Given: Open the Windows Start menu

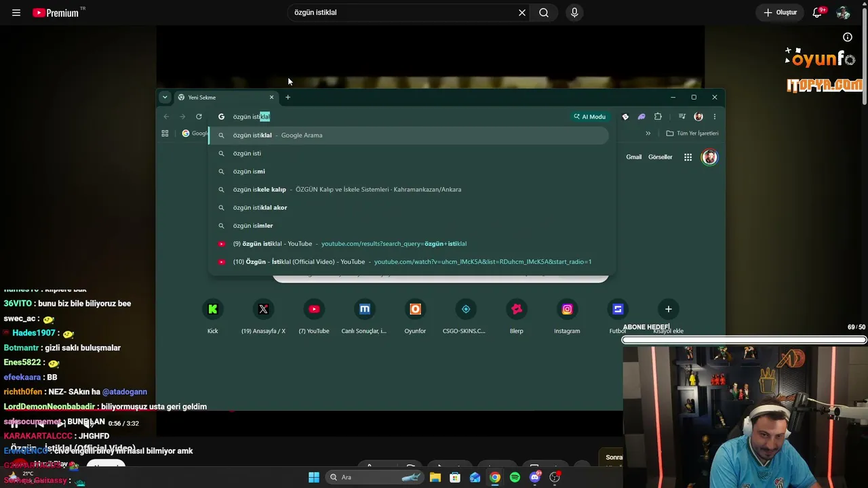Looking at the screenshot, I should tap(314, 477).
